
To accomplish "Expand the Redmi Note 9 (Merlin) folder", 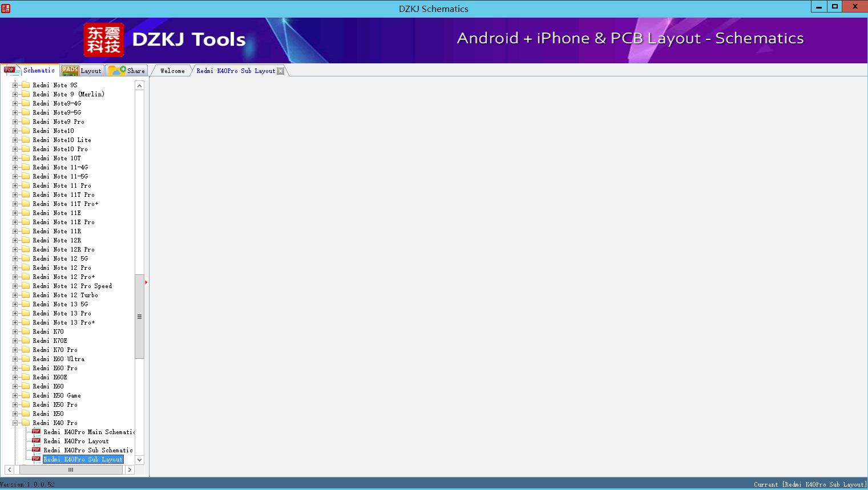I will coord(15,94).
